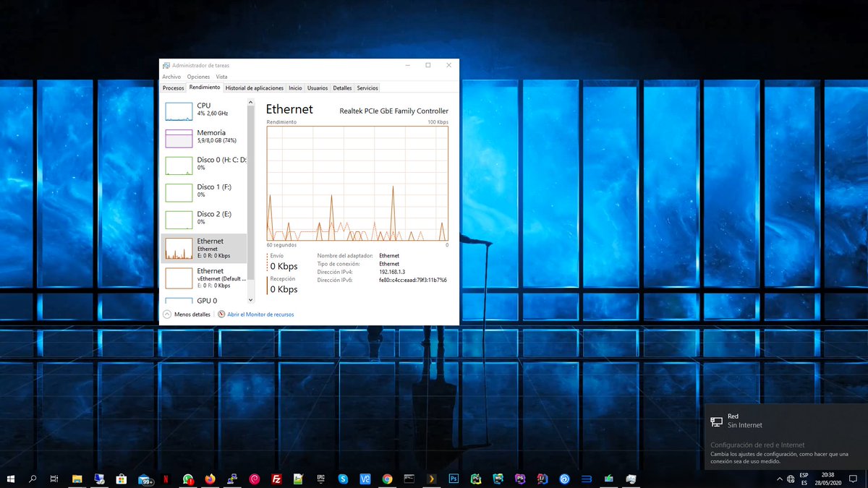Open Task View on the taskbar
Image resolution: width=868 pixels, height=488 pixels.
click(54, 479)
